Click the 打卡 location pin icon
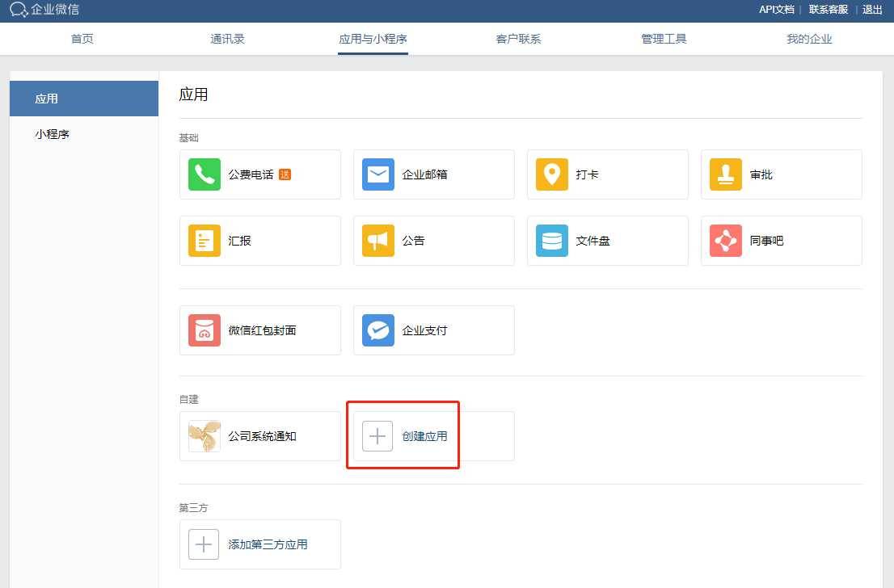 (x=552, y=174)
